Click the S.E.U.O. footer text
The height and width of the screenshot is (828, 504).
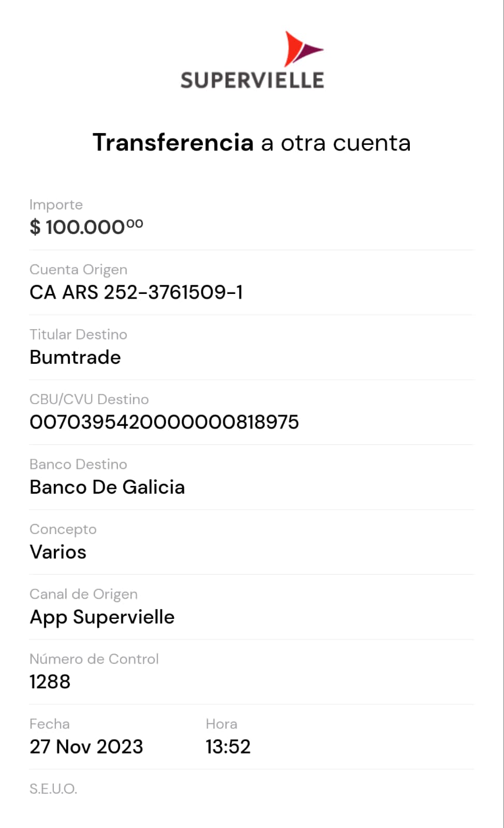53,789
